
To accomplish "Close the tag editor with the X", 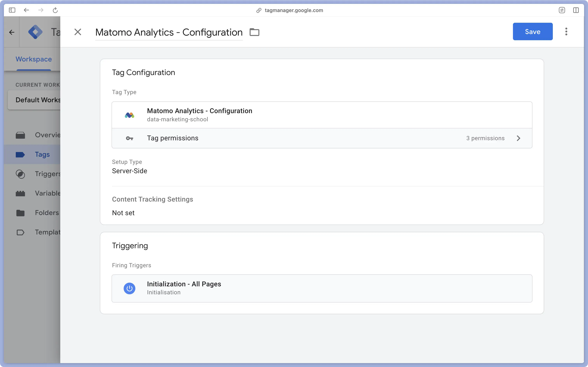I will click(x=78, y=32).
